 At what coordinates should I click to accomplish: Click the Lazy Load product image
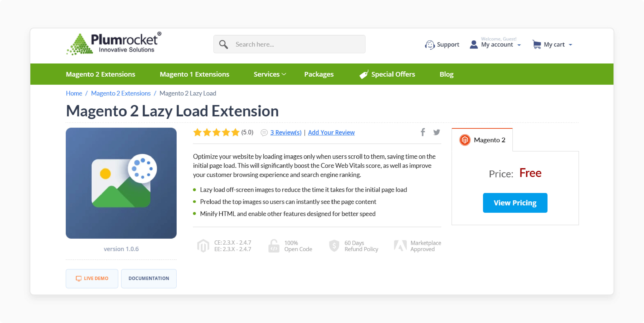coord(121,183)
